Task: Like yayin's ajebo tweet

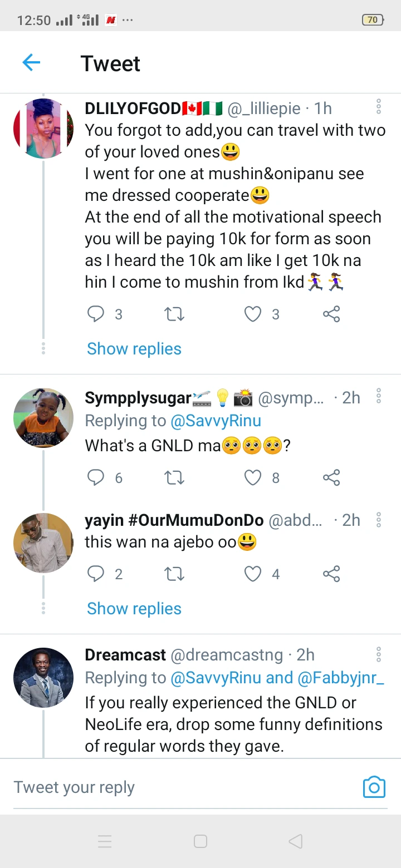Action: click(x=253, y=574)
